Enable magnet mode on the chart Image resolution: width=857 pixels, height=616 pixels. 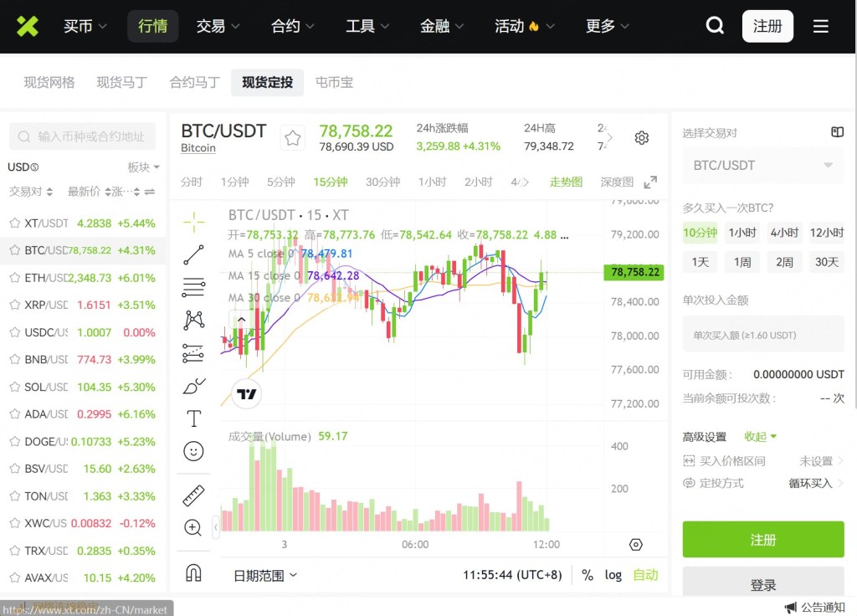pos(193,574)
